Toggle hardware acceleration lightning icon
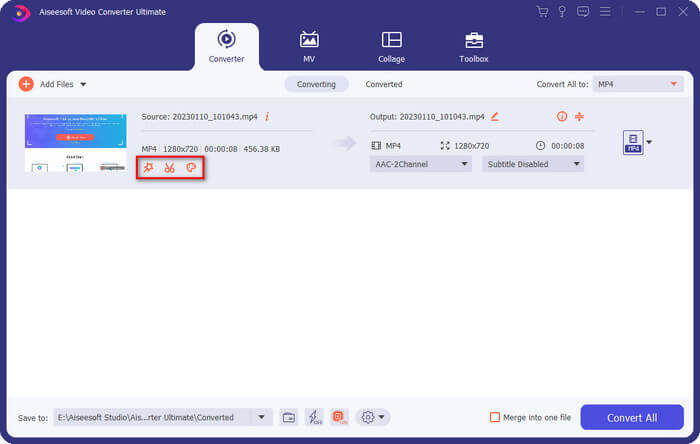 click(x=314, y=418)
